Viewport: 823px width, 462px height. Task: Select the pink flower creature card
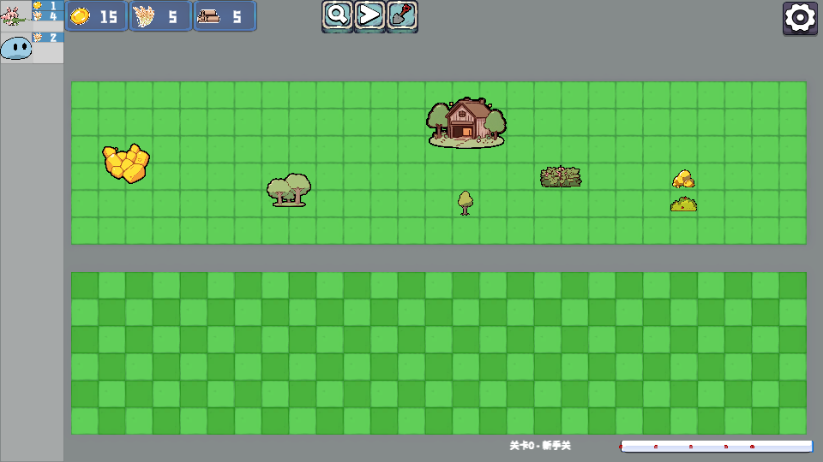pos(16,15)
